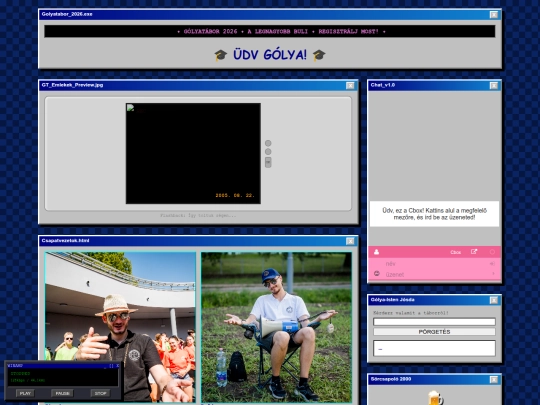Viewport: 540px width, 405px height.
Task: Click the login arrow beside name field
Action: (x=492, y=263)
